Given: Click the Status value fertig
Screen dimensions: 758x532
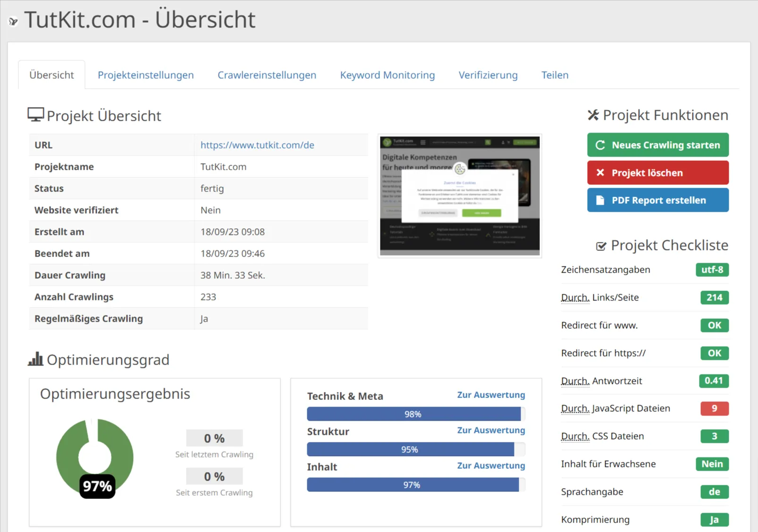Looking at the screenshot, I should 212,188.
